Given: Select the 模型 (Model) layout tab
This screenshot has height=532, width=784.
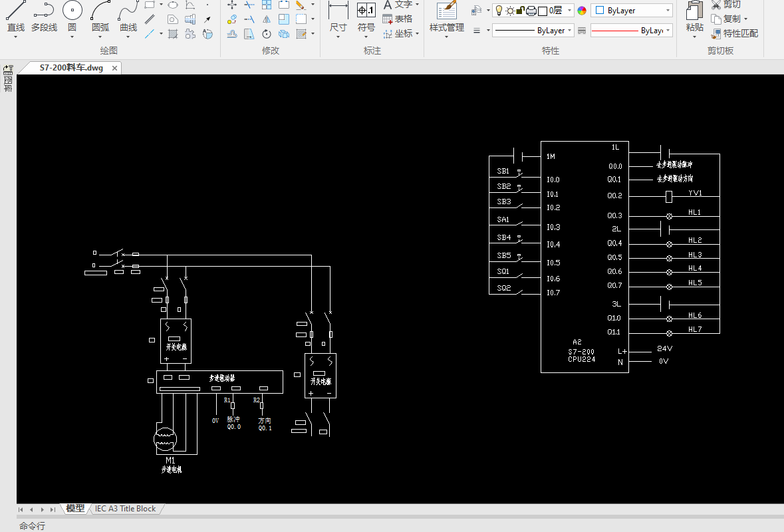Looking at the screenshot, I should [x=75, y=509].
